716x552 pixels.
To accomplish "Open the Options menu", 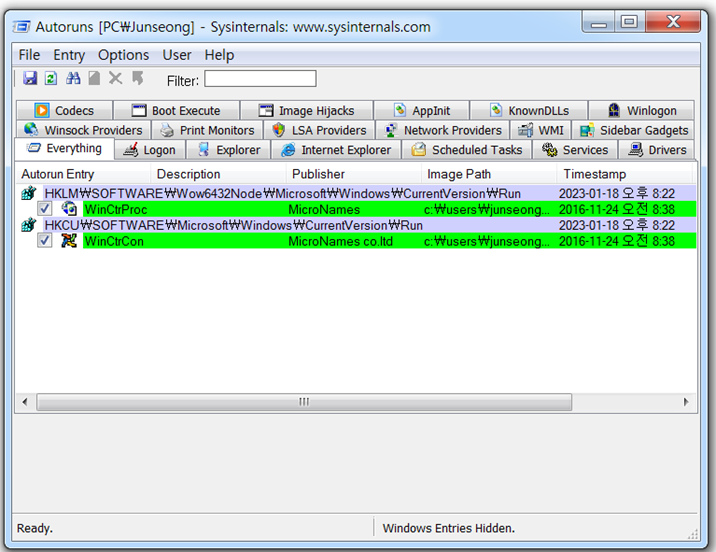I will click(124, 55).
